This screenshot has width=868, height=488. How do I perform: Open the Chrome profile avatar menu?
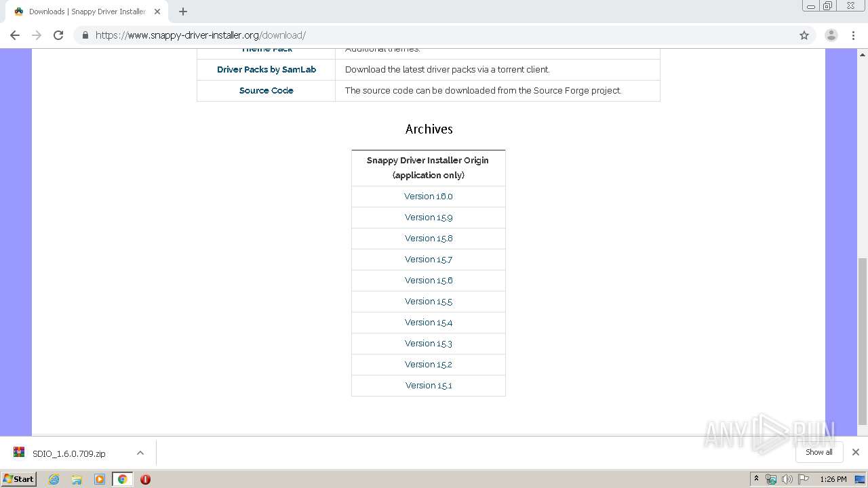click(x=831, y=35)
